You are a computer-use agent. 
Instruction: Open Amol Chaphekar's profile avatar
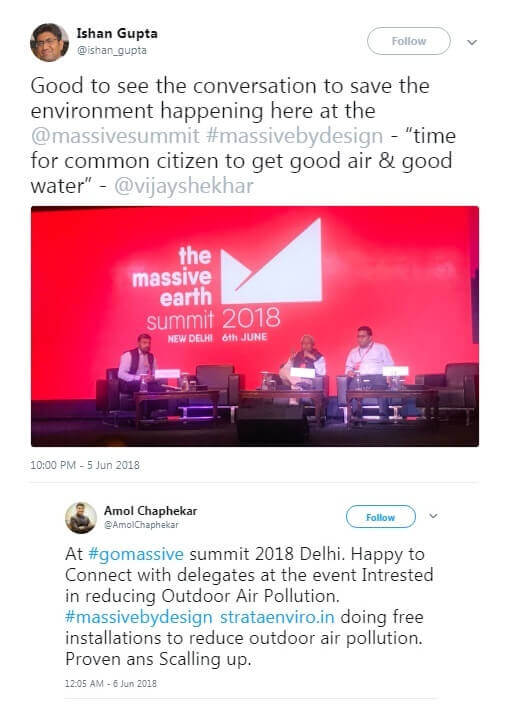point(81,518)
